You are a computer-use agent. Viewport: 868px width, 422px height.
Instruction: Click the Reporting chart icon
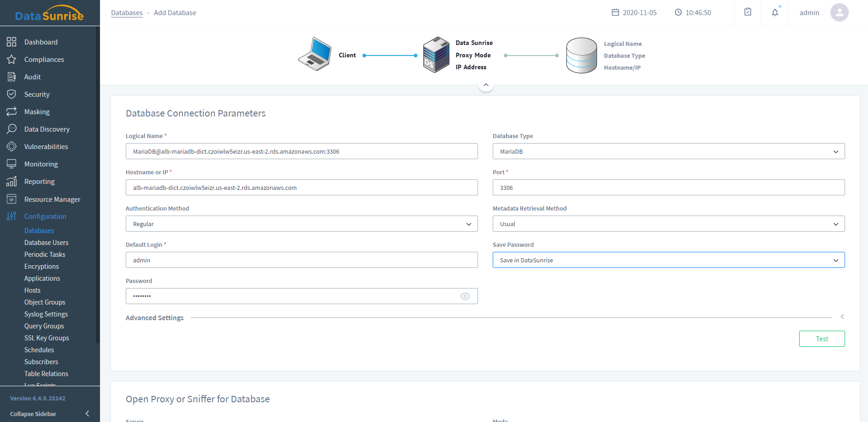coord(11,182)
